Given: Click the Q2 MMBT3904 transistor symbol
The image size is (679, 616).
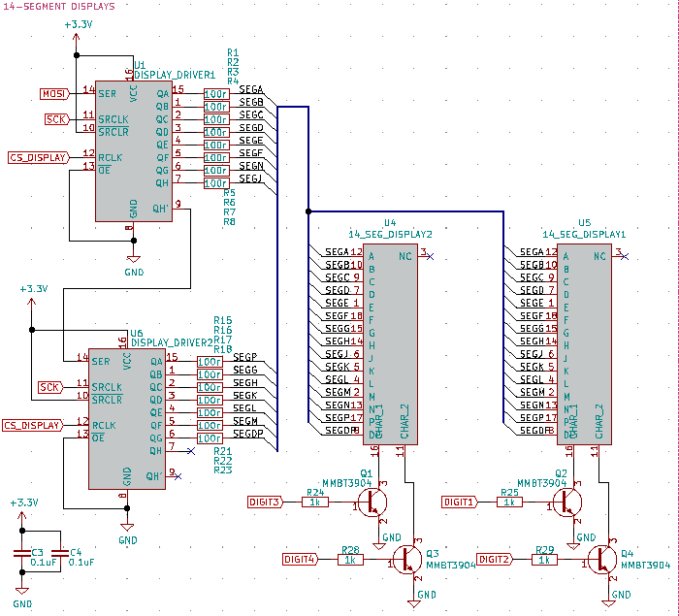Looking at the screenshot, I should (567, 503).
